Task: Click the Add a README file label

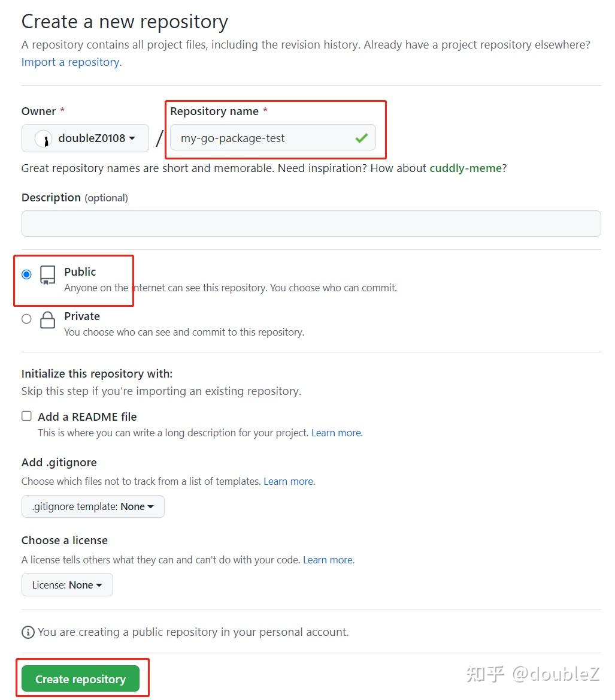Action: pos(87,417)
